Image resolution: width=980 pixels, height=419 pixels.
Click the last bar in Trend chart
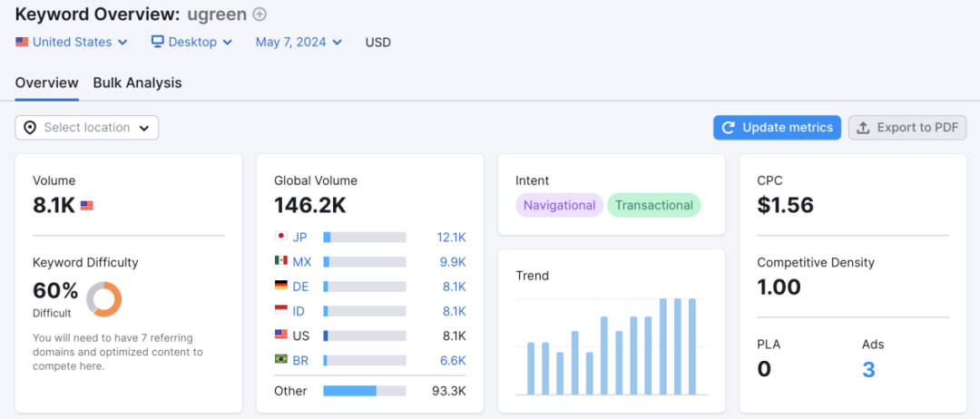pos(692,346)
